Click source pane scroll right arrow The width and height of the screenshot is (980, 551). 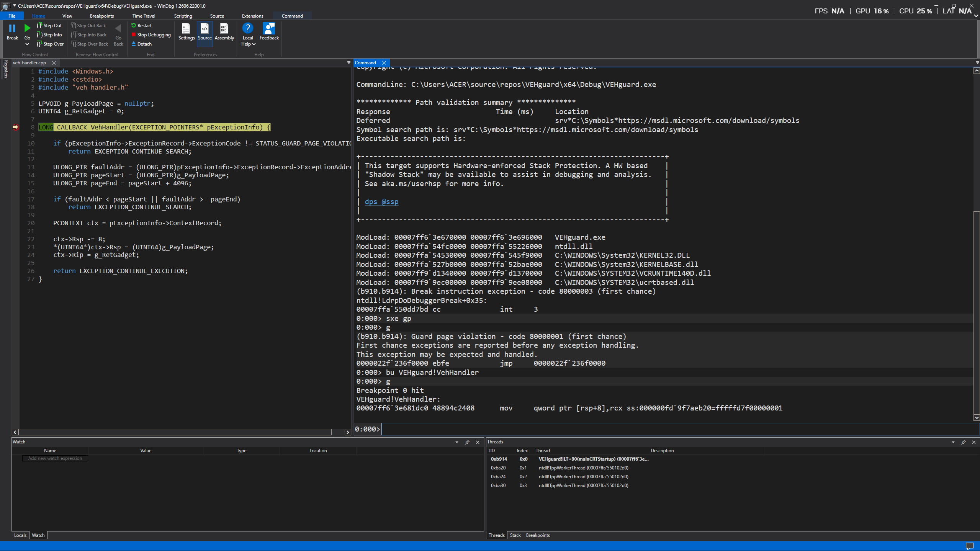click(x=347, y=432)
